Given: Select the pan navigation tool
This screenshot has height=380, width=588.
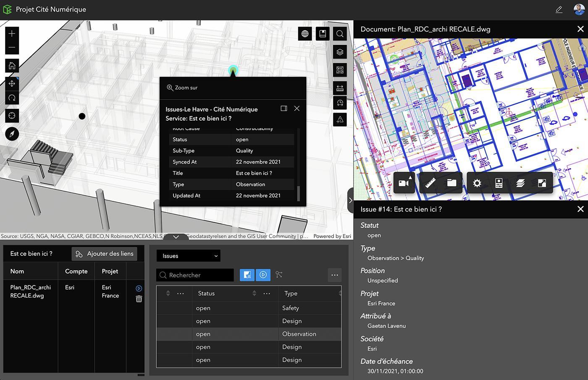Looking at the screenshot, I should tap(12, 84).
